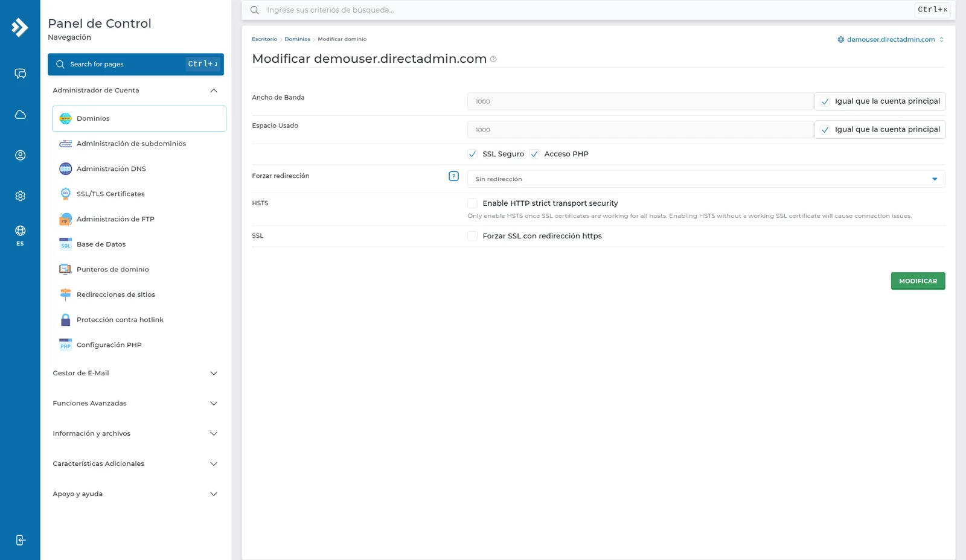Go to Escritorio breadcrumb link
The width and height of the screenshot is (966, 560).
point(264,39)
